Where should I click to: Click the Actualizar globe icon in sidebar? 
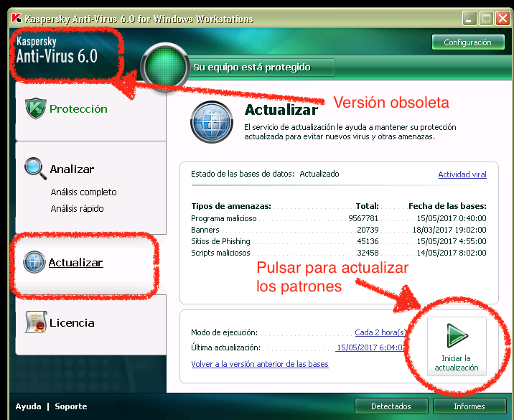coord(34,262)
